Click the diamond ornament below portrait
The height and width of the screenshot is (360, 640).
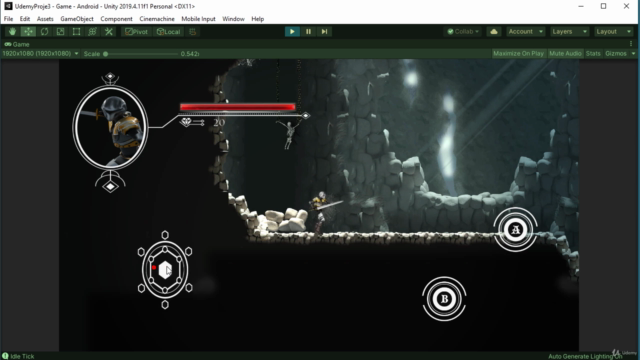pos(110,187)
